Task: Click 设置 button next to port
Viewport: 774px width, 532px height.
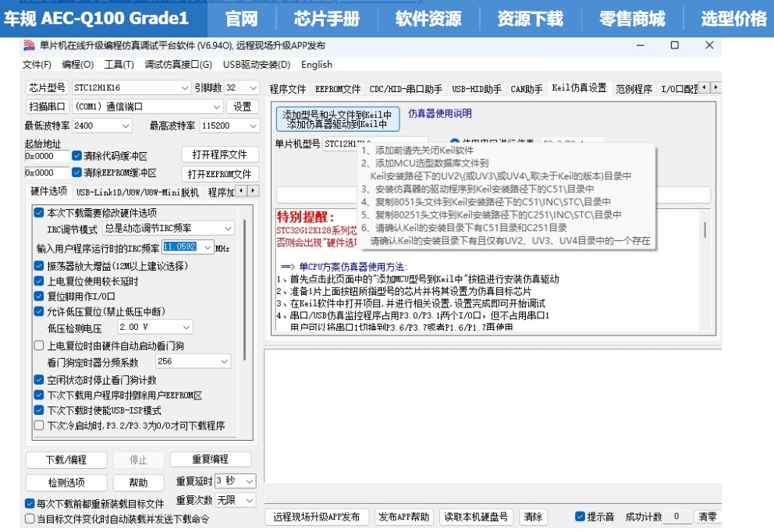Action: click(243, 107)
